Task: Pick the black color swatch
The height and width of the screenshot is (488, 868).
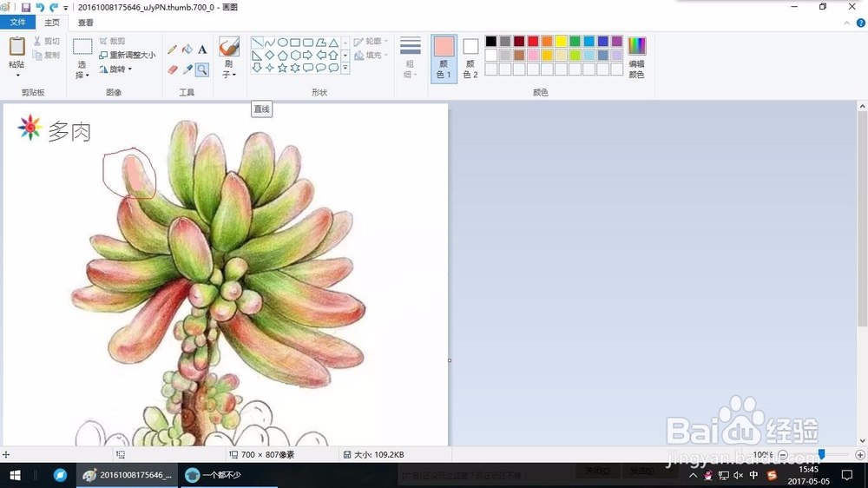Action: (x=491, y=42)
